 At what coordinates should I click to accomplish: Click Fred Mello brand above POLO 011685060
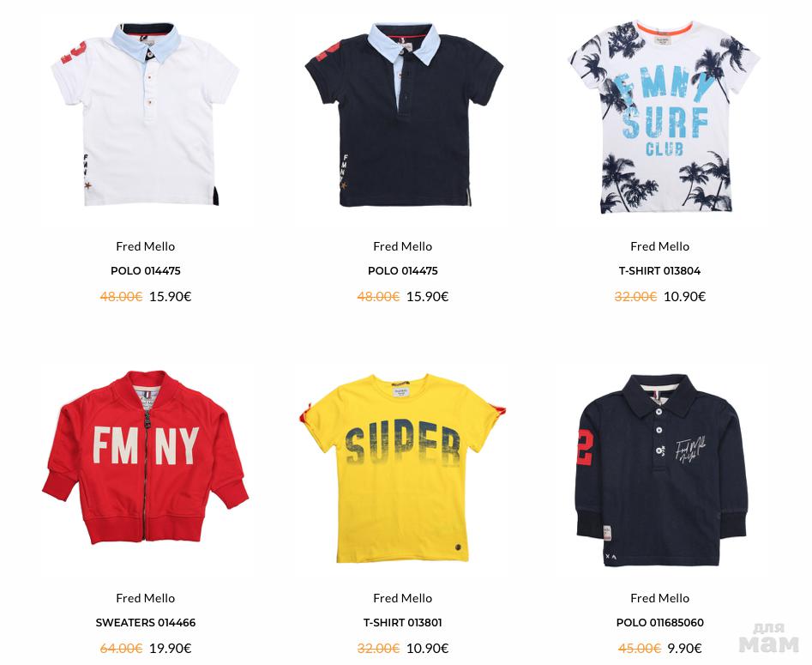click(x=659, y=599)
